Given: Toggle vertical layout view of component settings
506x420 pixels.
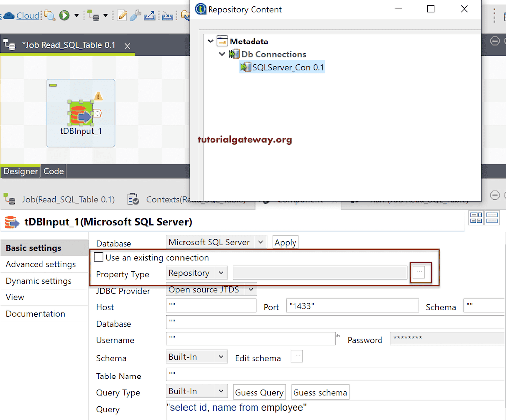Looking at the screenshot, I should coord(492,217).
